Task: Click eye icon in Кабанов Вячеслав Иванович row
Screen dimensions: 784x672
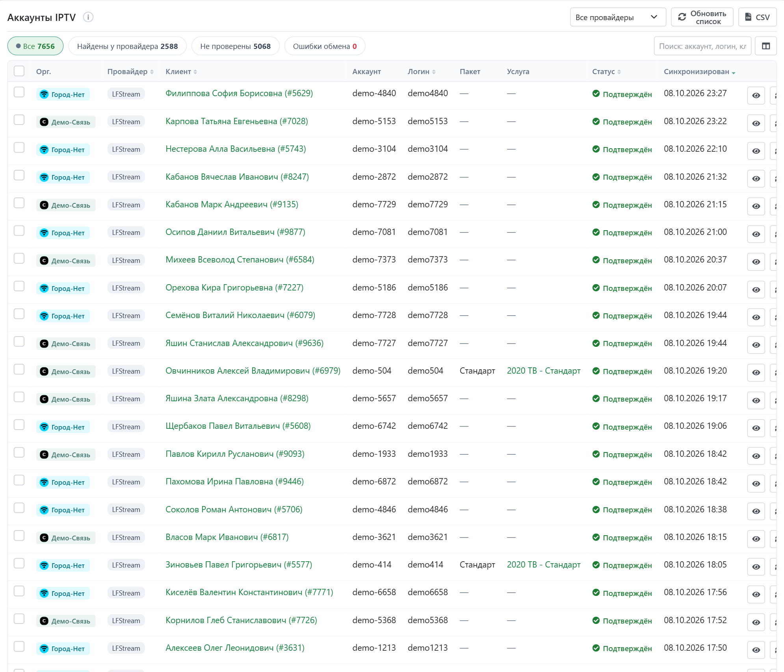Action: pos(756,179)
